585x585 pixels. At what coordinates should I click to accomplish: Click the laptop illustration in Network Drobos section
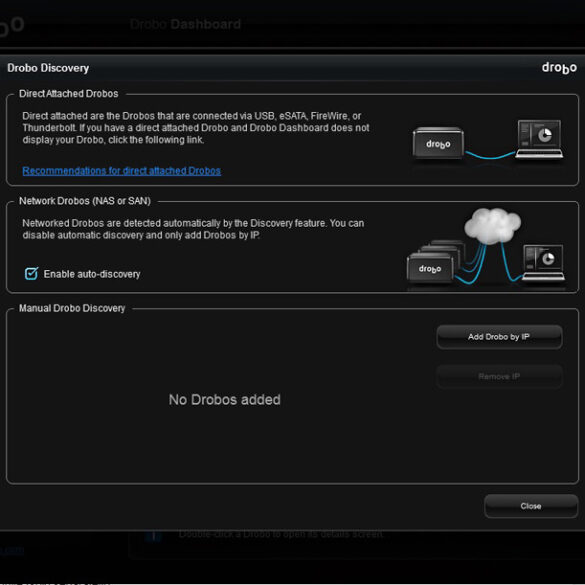click(544, 262)
